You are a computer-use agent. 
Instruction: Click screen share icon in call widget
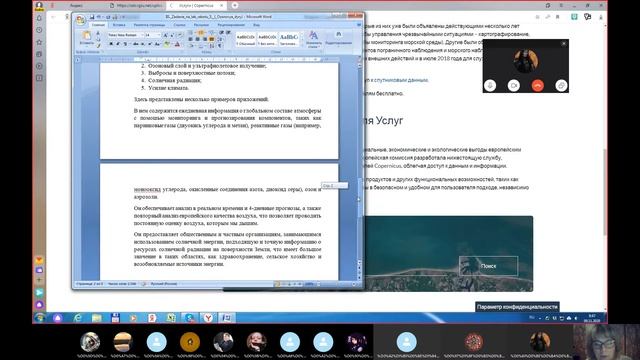click(x=561, y=85)
